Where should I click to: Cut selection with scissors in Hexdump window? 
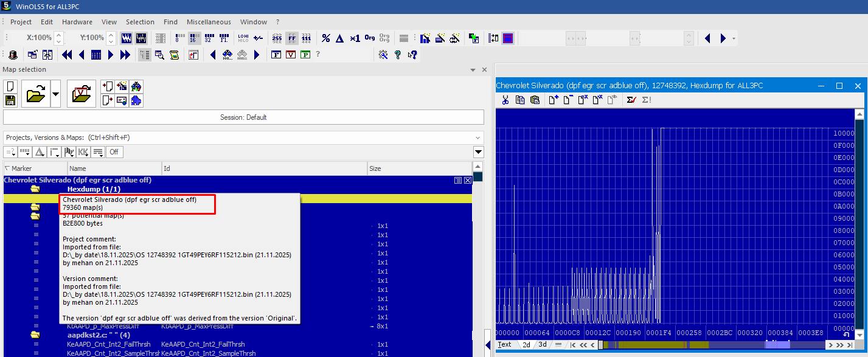pos(505,100)
